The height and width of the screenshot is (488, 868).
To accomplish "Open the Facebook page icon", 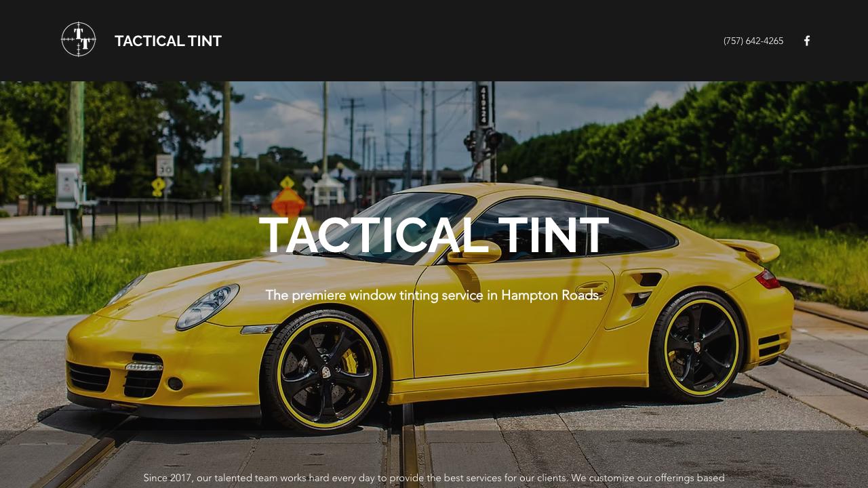I will click(807, 41).
